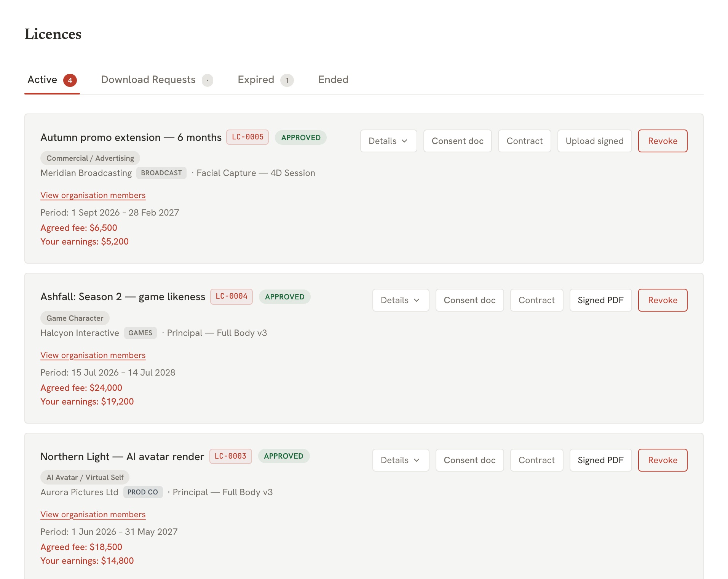
Task: Click the 'Facial Capture — 4D Session' text
Action: tap(256, 173)
